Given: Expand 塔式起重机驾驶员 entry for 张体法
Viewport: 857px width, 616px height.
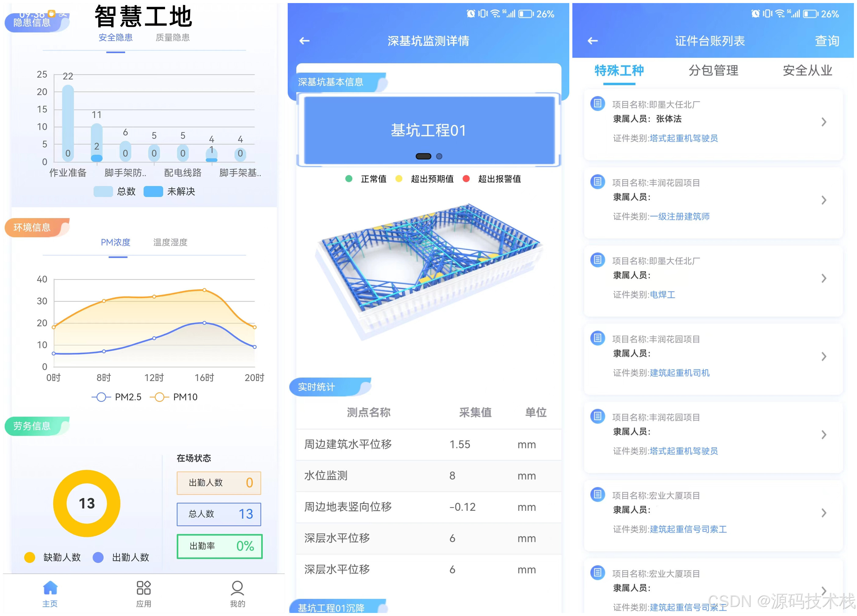Looking at the screenshot, I should click(823, 122).
